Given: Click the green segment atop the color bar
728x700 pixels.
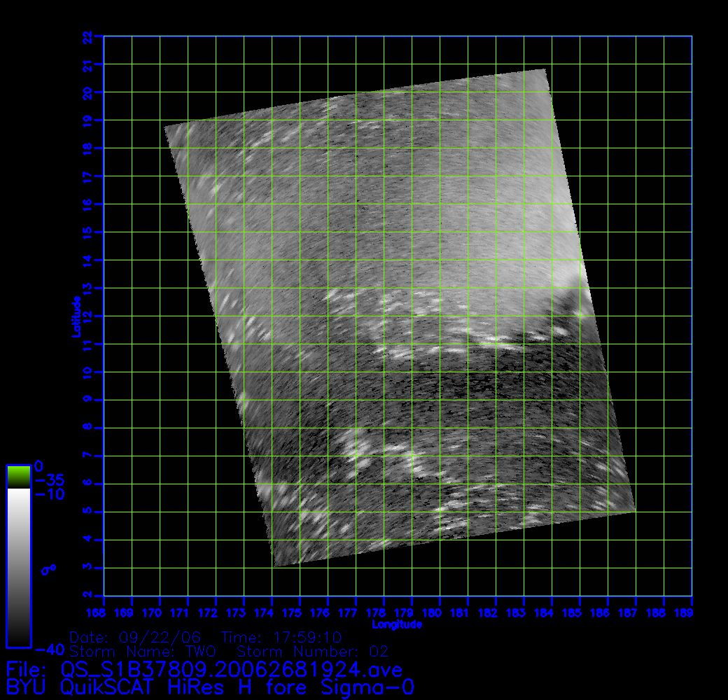Looking at the screenshot, I should coord(18,477).
